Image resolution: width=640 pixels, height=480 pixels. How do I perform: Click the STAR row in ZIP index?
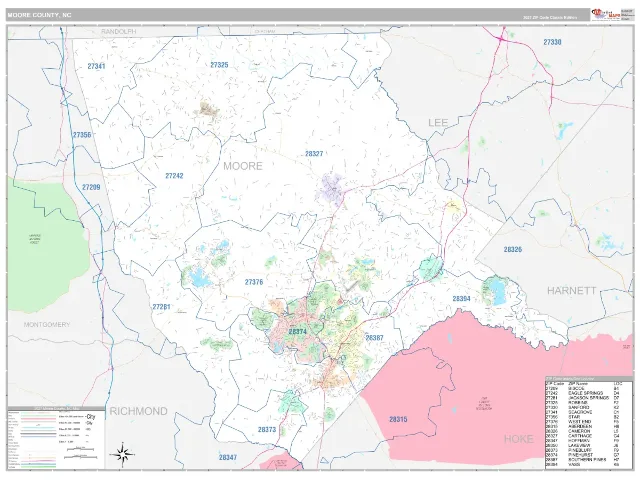point(584,417)
